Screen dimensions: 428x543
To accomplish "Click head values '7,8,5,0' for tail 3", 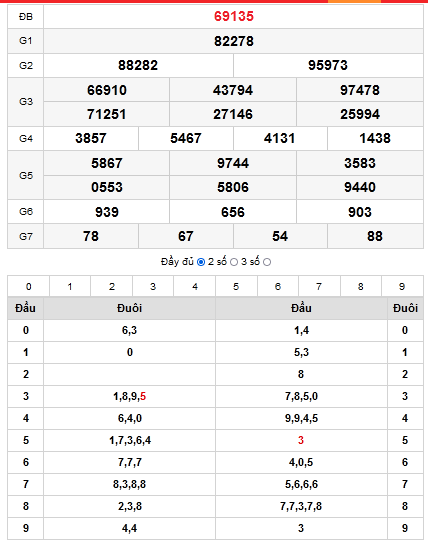I will coord(301,396).
